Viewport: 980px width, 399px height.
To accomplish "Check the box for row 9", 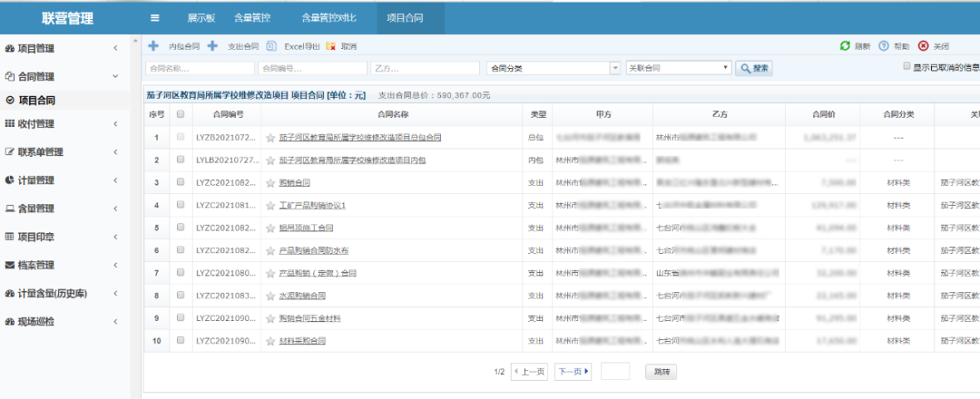I will [181, 317].
